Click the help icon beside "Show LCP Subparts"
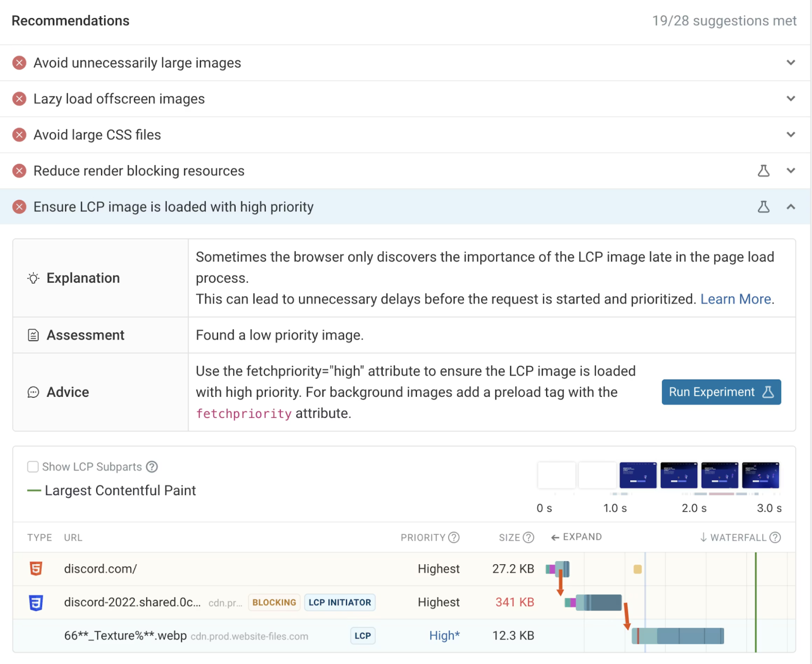 pyautogui.click(x=152, y=467)
